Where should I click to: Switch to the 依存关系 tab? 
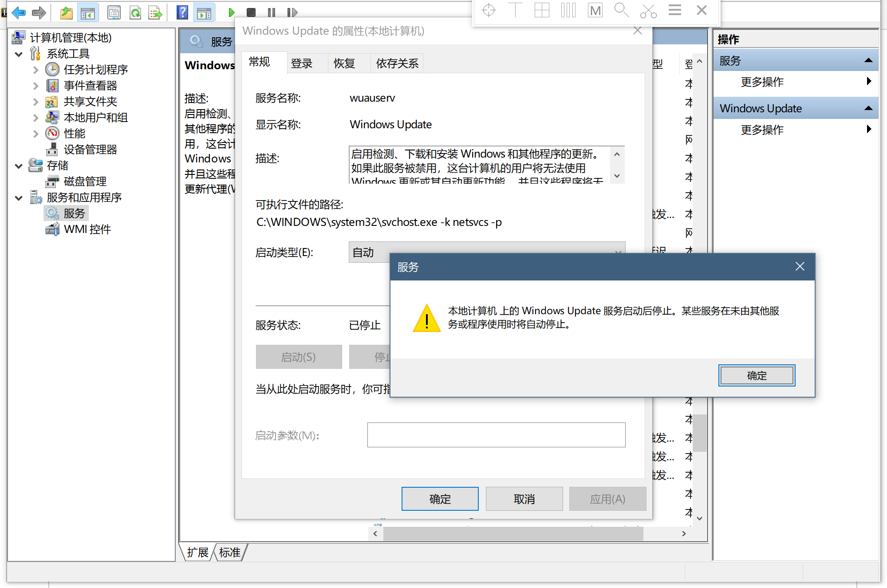click(x=397, y=63)
